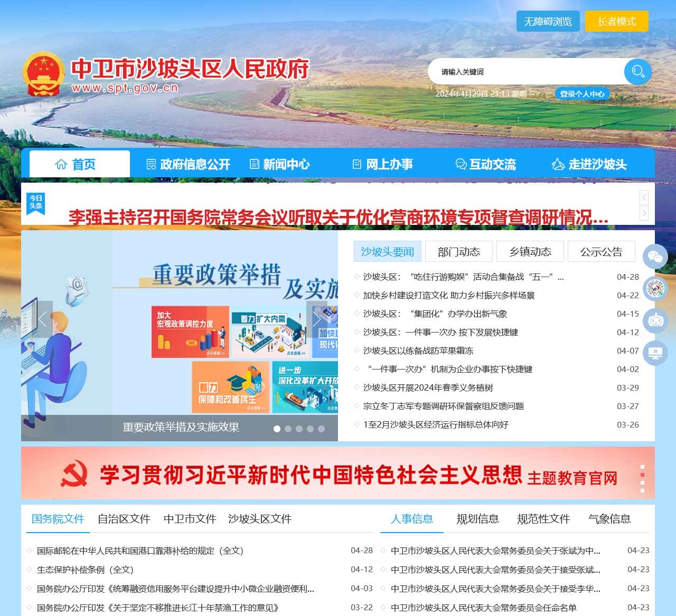
Task: Switch to the 部门动态 tab
Action: click(458, 251)
